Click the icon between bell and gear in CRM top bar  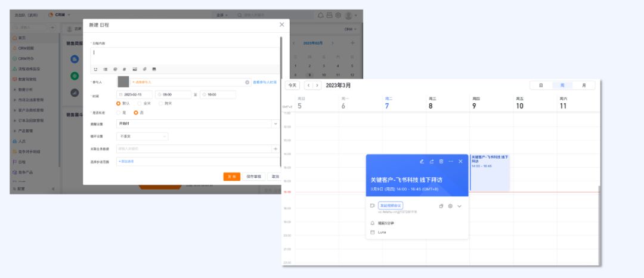(x=329, y=15)
